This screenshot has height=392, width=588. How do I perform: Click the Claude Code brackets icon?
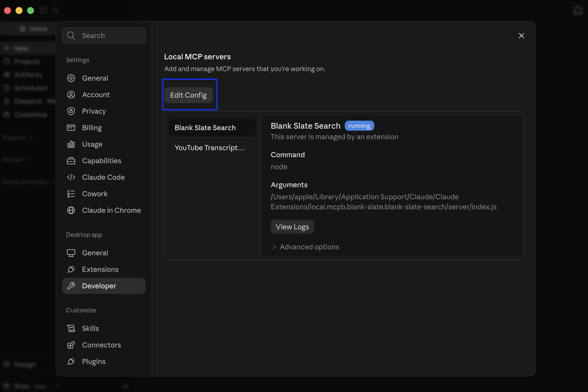71,177
